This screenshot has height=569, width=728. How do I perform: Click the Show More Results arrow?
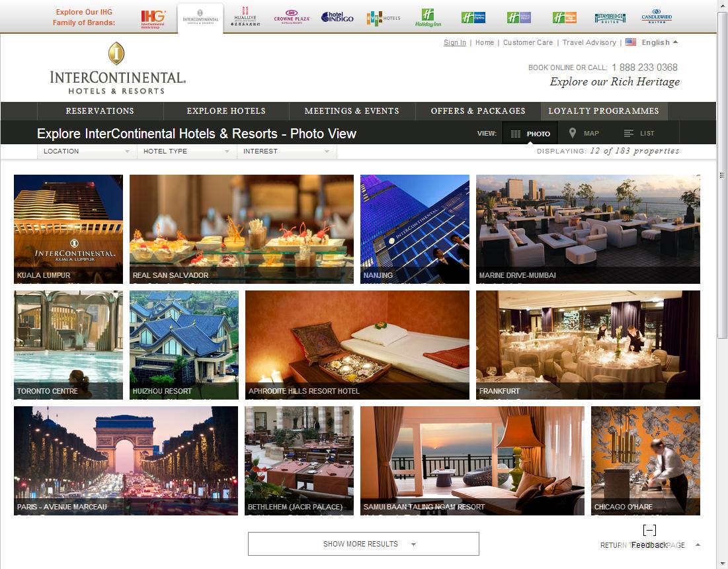pyautogui.click(x=413, y=545)
